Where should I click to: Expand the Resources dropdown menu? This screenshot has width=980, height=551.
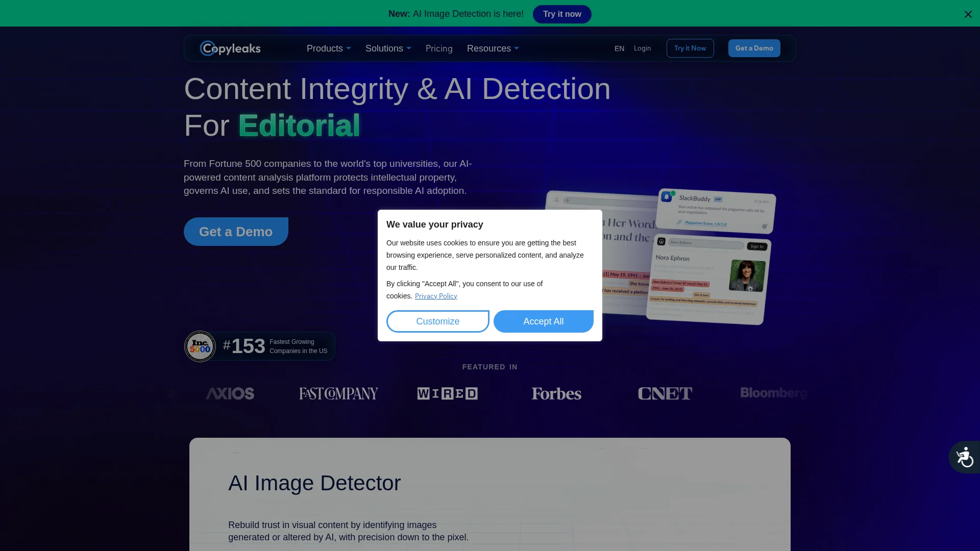[x=493, y=48]
